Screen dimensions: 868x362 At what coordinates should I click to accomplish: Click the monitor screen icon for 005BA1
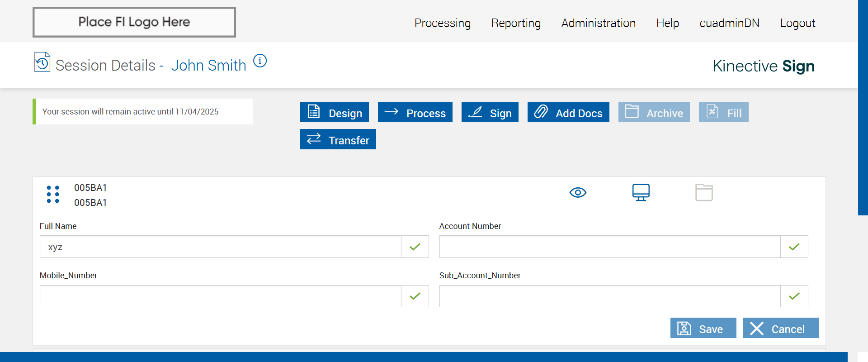pos(641,192)
